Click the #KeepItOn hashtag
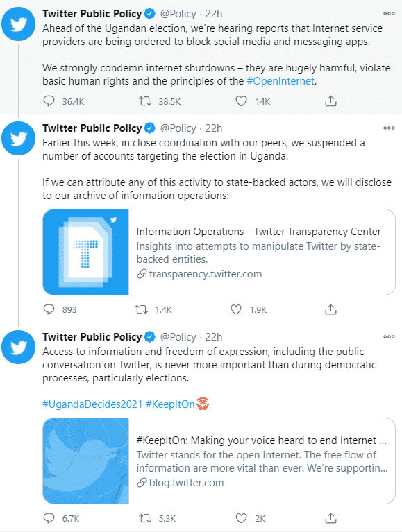The width and height of the screenshot is (402, 532). [x=170, y=404]
